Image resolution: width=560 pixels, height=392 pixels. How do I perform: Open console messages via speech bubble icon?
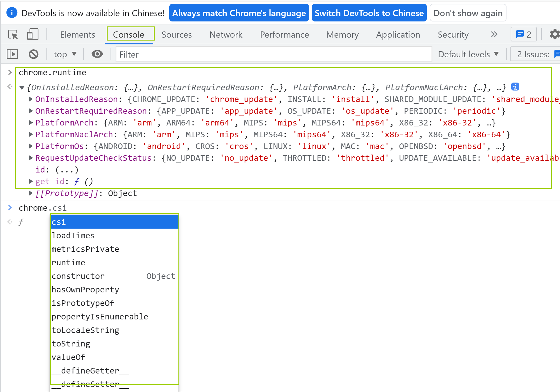[520, 34]
